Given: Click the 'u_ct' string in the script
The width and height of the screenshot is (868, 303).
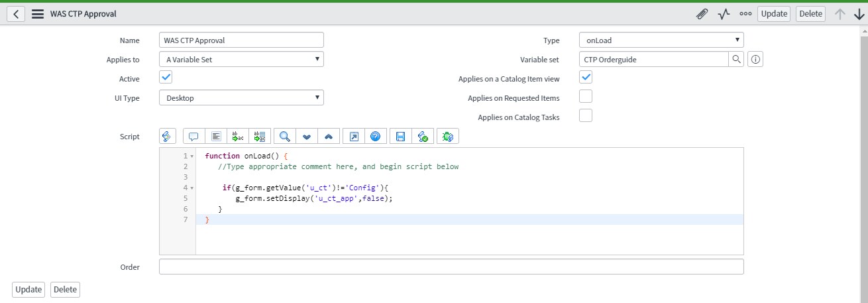Looking at the screenshot, I should [x=319, y=188].
